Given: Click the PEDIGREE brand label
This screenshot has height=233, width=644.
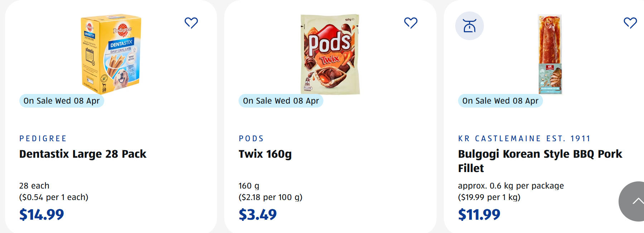Looking at the screenshot, I should click(x=43, y=139).
